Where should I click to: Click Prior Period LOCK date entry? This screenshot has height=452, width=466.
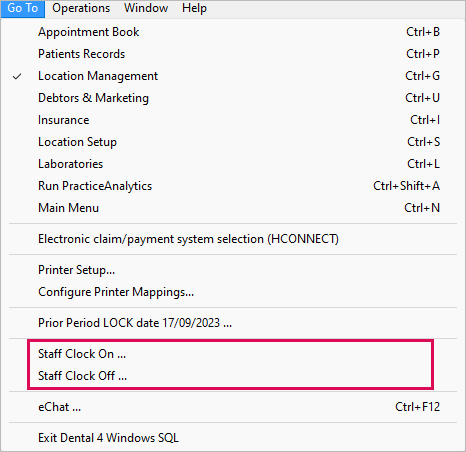click(233, 323)
